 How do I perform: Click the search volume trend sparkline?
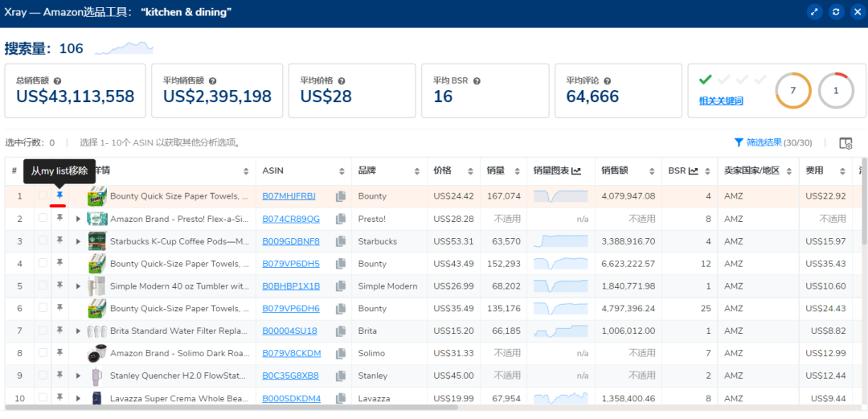click(123, 49)
